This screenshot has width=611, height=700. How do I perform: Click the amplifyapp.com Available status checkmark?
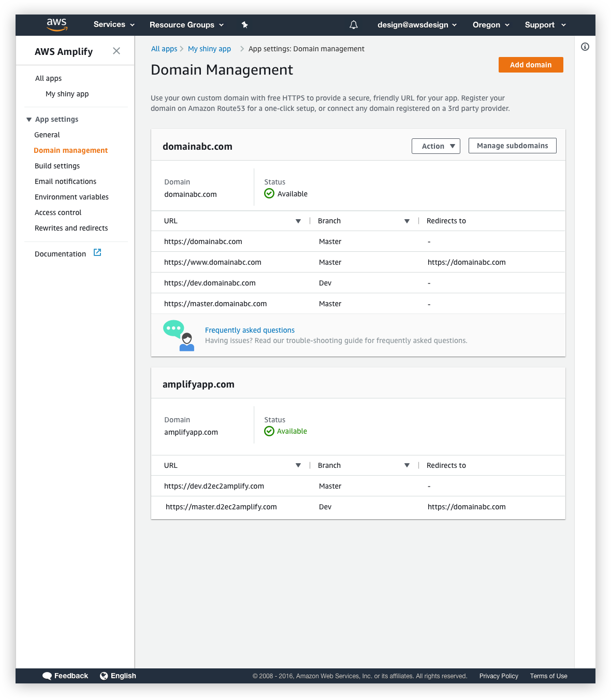point(269,431)
